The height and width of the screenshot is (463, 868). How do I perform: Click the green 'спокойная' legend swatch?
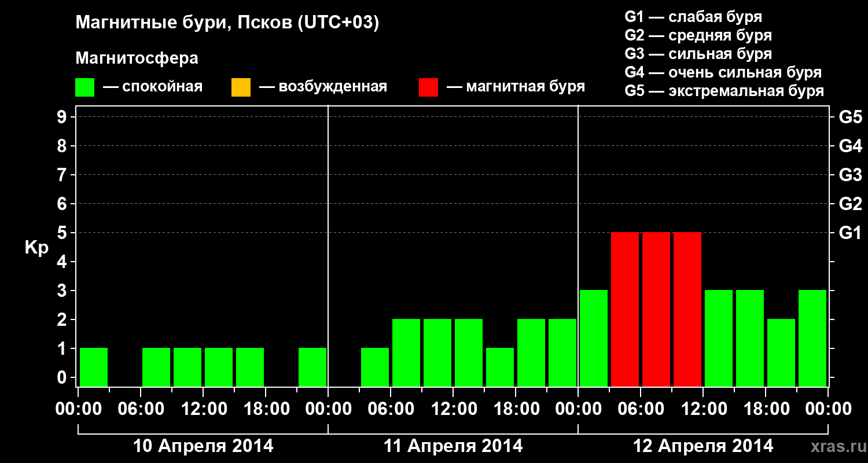[x=85, y=87]
